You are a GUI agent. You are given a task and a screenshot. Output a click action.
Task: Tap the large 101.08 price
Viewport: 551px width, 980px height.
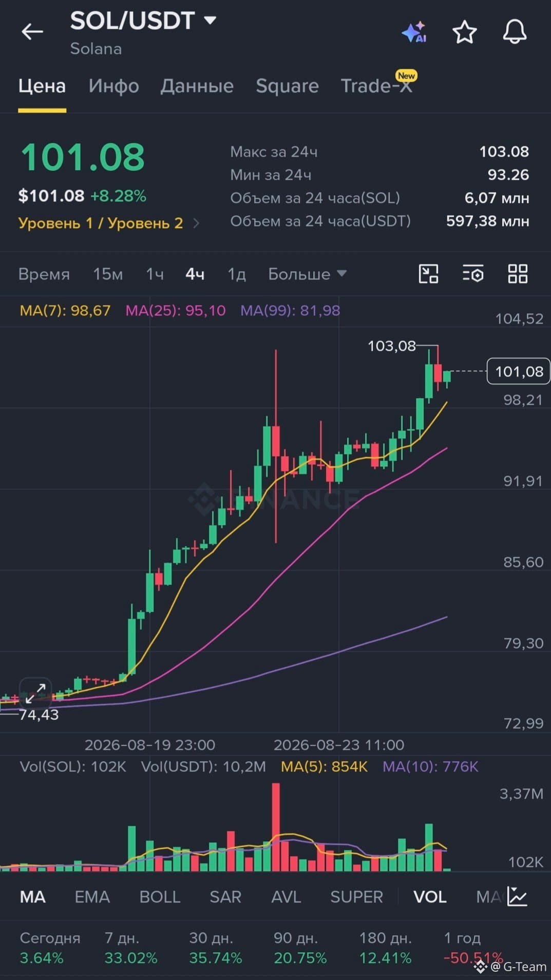[x=83, y=157]
